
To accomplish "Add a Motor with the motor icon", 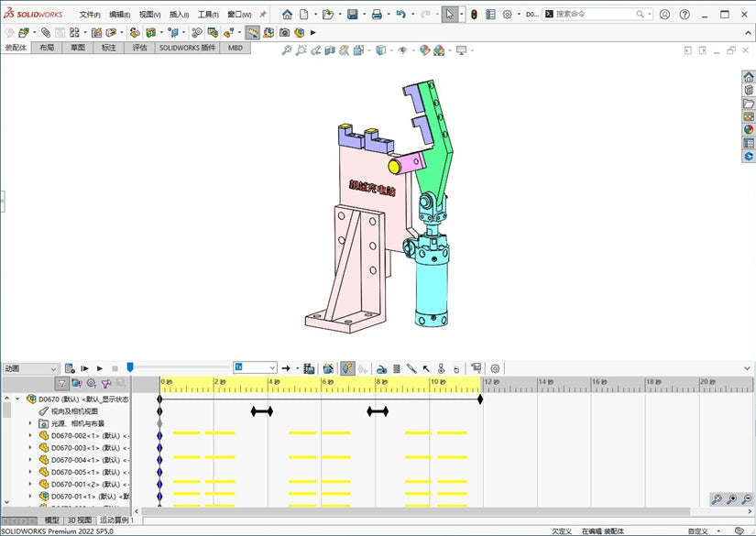I will (x=381, y=368).
